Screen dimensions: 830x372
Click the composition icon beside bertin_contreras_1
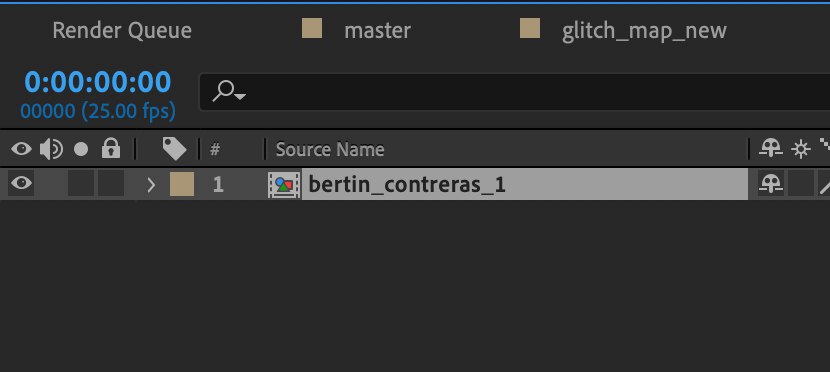[284, 185]
